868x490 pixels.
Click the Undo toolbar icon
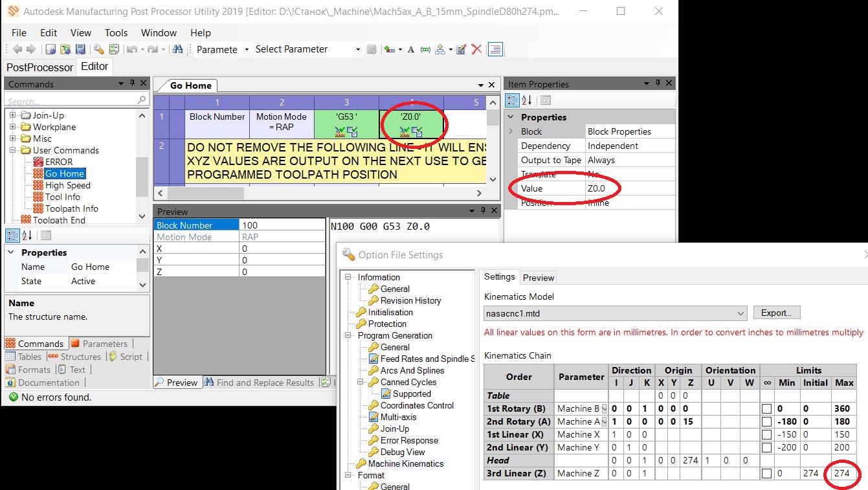click(x=133, y=49)
